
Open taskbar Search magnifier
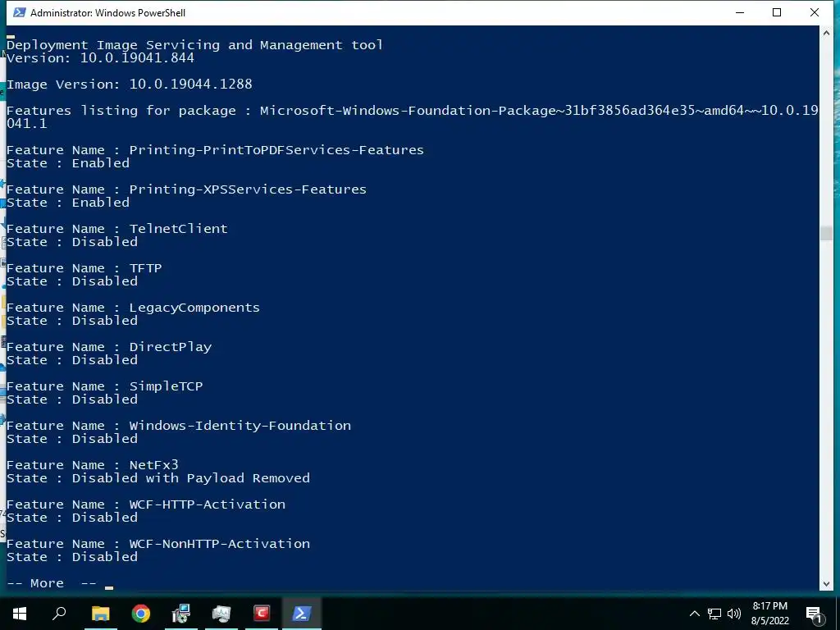[59, 614]
